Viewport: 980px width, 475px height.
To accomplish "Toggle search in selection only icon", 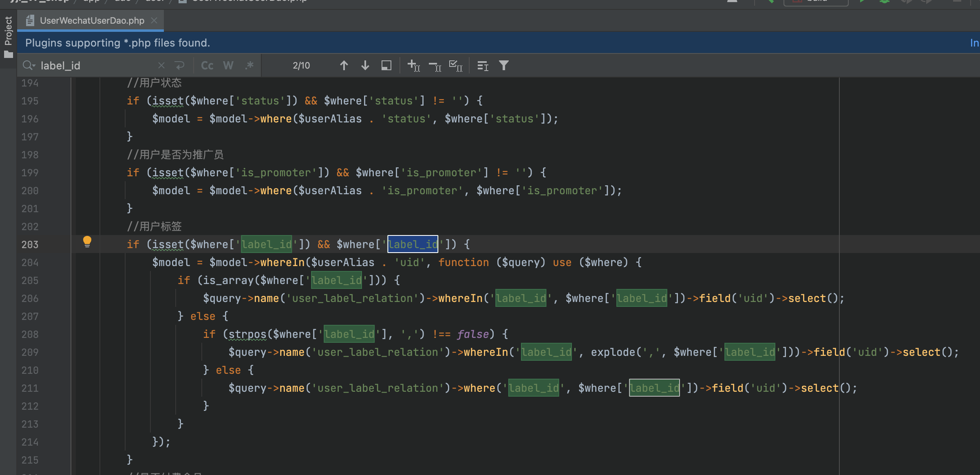I will coord(386,65).
